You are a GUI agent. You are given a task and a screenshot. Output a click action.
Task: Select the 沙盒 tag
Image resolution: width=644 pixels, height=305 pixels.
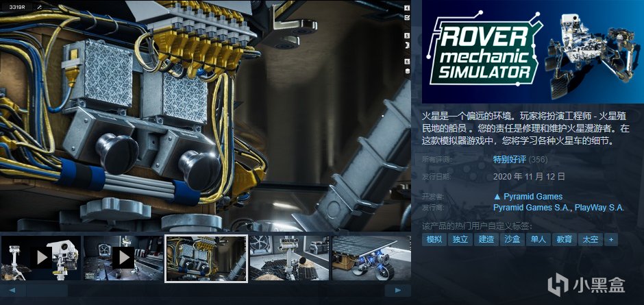coord(512,240)
